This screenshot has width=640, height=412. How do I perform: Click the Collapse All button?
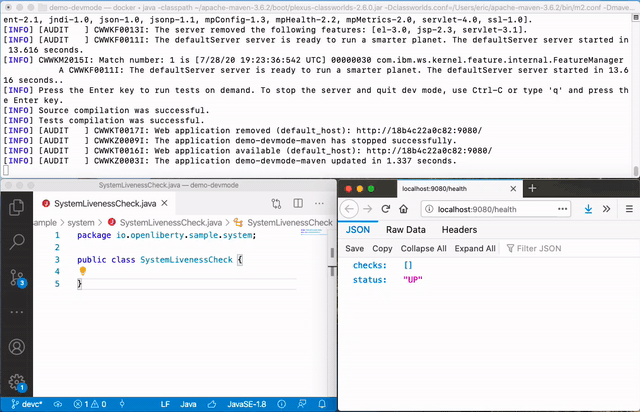423,248
